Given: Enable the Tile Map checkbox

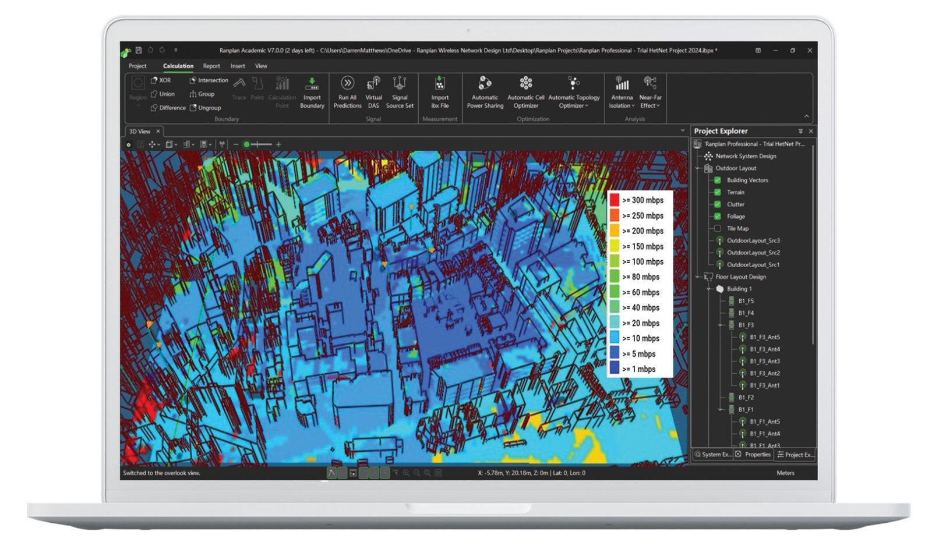Looking at the screenshot, I should [718, 229].
